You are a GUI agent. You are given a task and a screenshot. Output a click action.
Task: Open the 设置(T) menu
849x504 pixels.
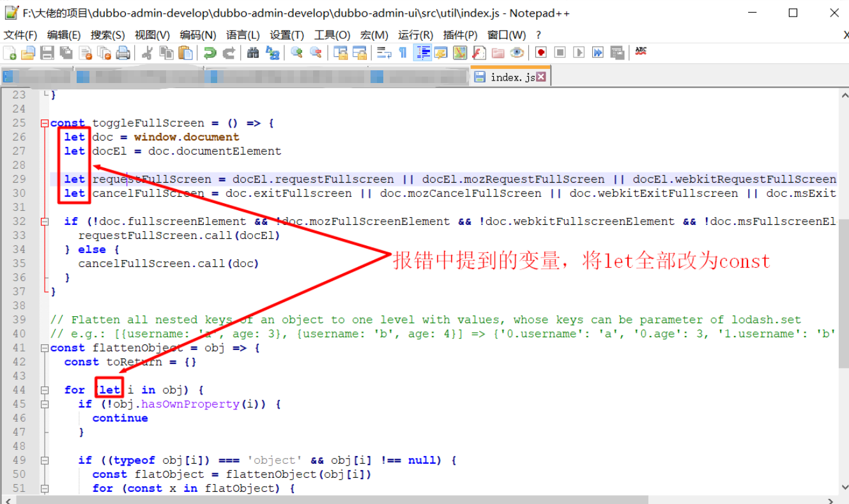point(287,35)
